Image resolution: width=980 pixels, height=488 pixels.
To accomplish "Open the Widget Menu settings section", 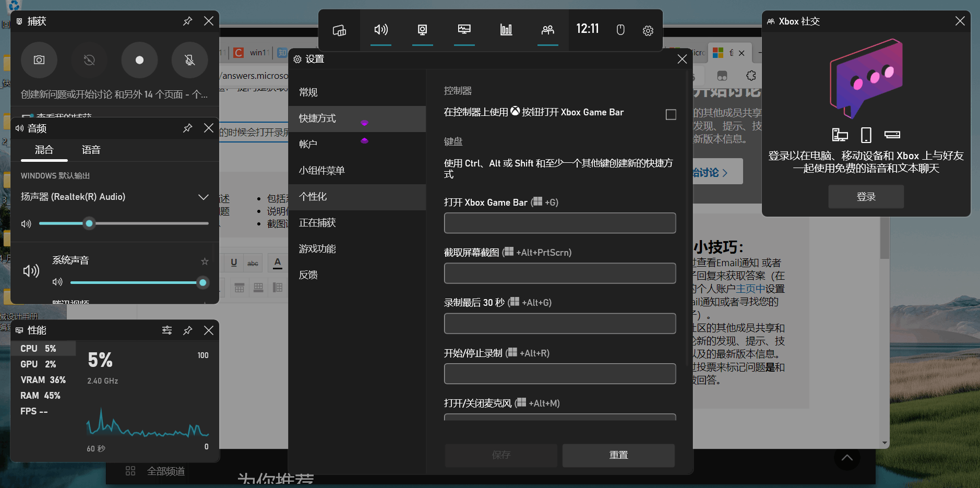I will coord(357,171).
